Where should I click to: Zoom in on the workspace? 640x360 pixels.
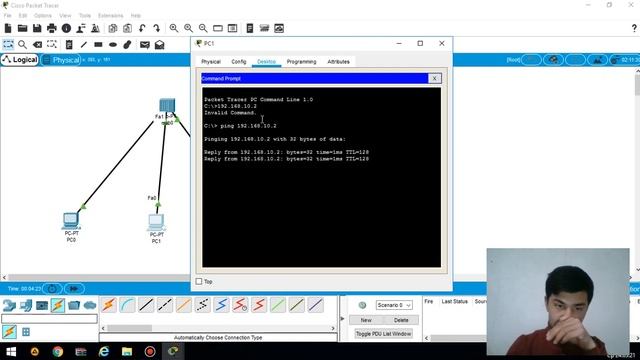[174, 28]
